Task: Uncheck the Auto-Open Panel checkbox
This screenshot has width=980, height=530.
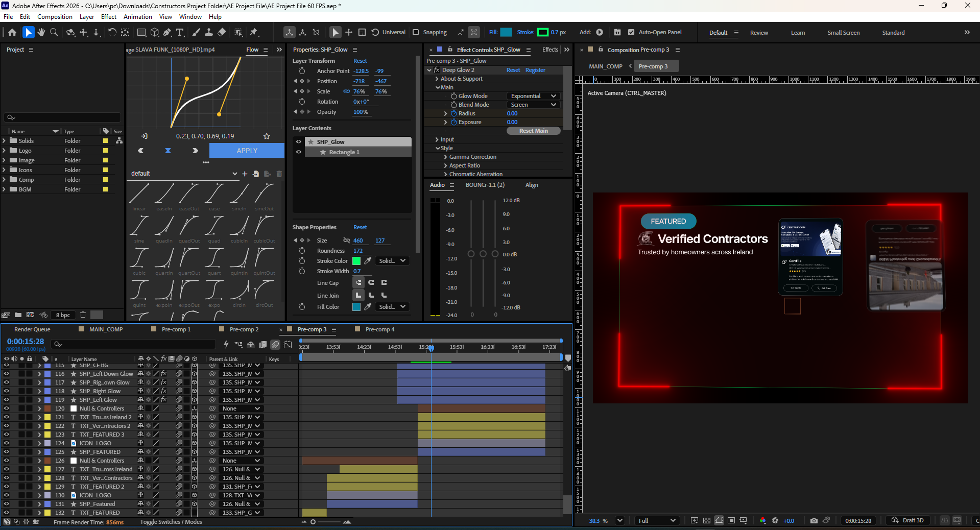Action: 631,32
